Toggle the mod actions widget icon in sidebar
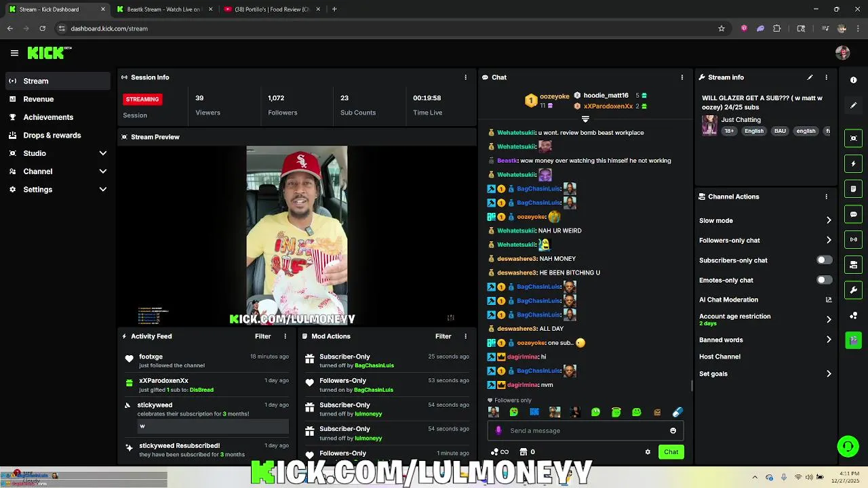The height and width of the screenshot is (488, 868). [854, 264]
